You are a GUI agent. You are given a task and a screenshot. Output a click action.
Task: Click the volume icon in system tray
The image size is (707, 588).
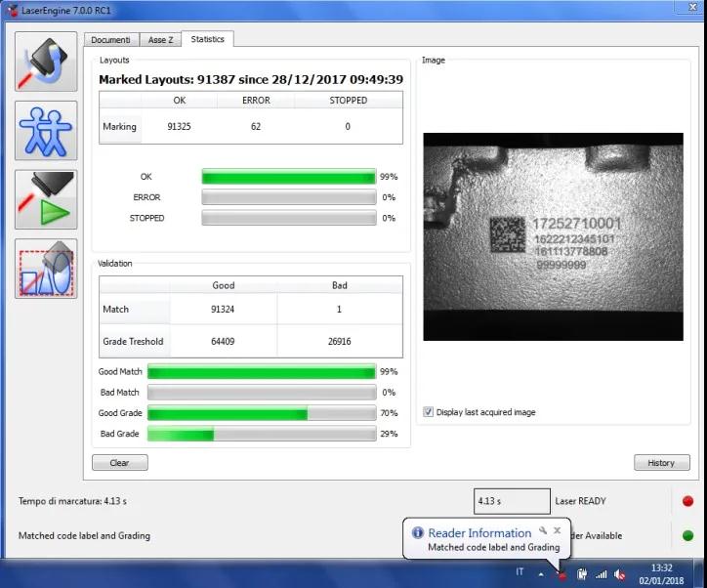click(619, 573)
